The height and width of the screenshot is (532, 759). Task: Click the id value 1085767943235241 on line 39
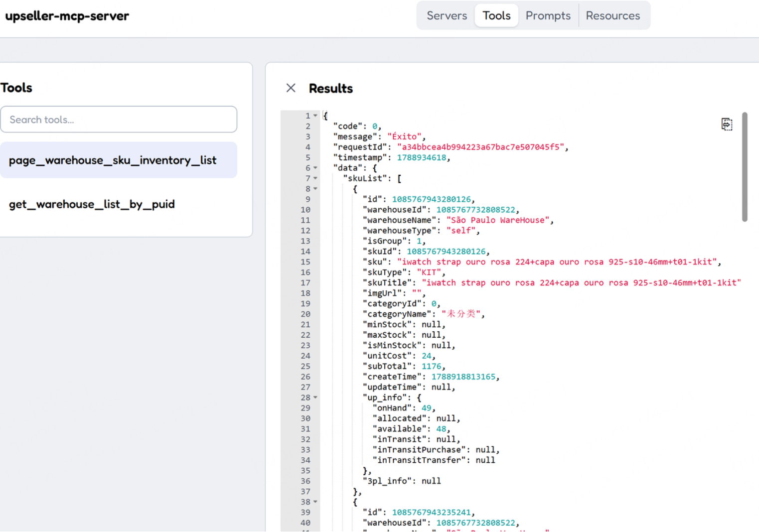[x=431, y=513]
